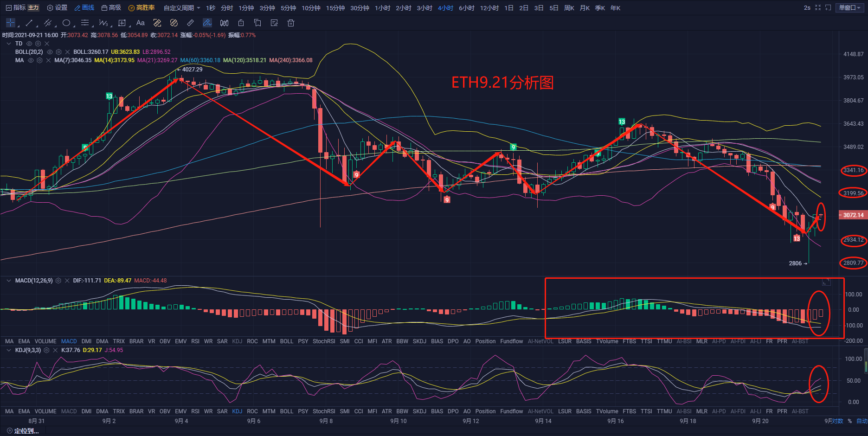Viewport: 868px width, 436px height.
Task: Open the 自定义周期 custom period dropdown
Action: [182, 8]
